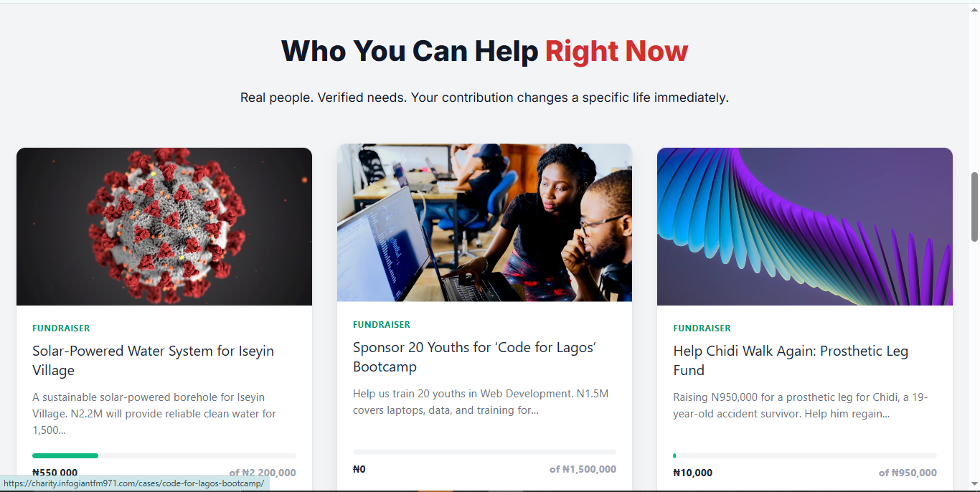Image resolution: width=980 pixels, height=492 pixels.
Task: Click the ₦10,000 raised amount
Action: point(692,473)
